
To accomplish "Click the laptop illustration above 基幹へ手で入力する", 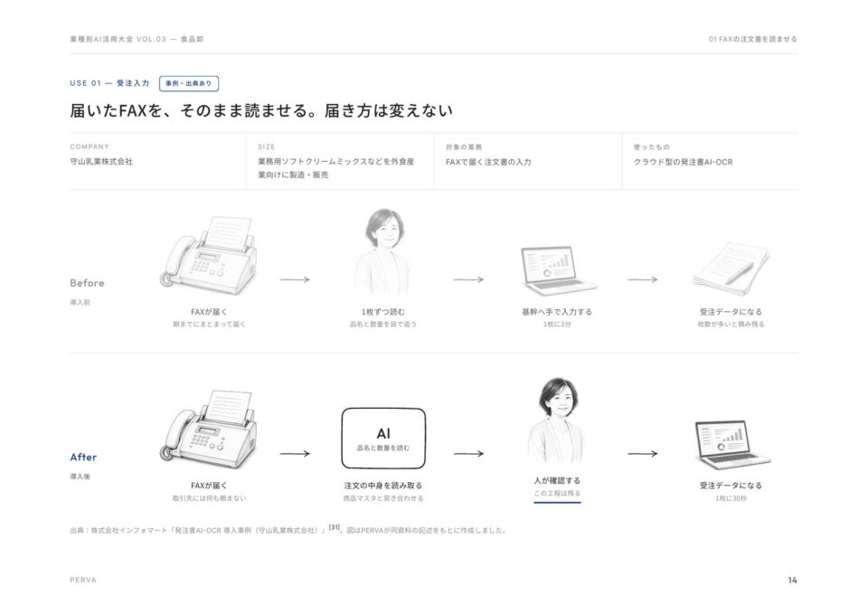I will 558,271.
